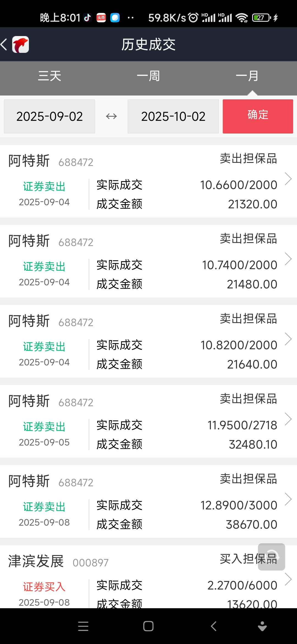
Task: Switch to the 三天 tab
Action: pyautogui.click(x=50, y=76)
